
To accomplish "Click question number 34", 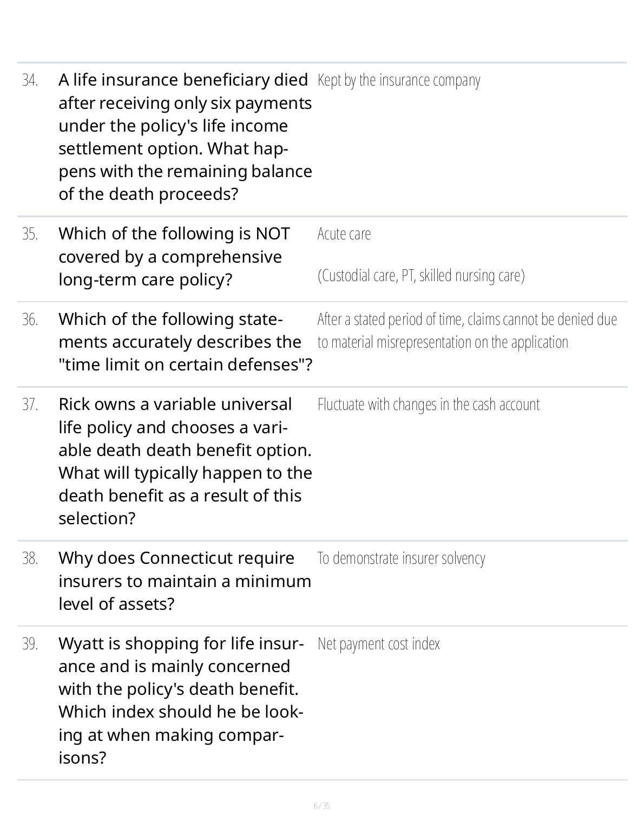I will coord(30,80).
